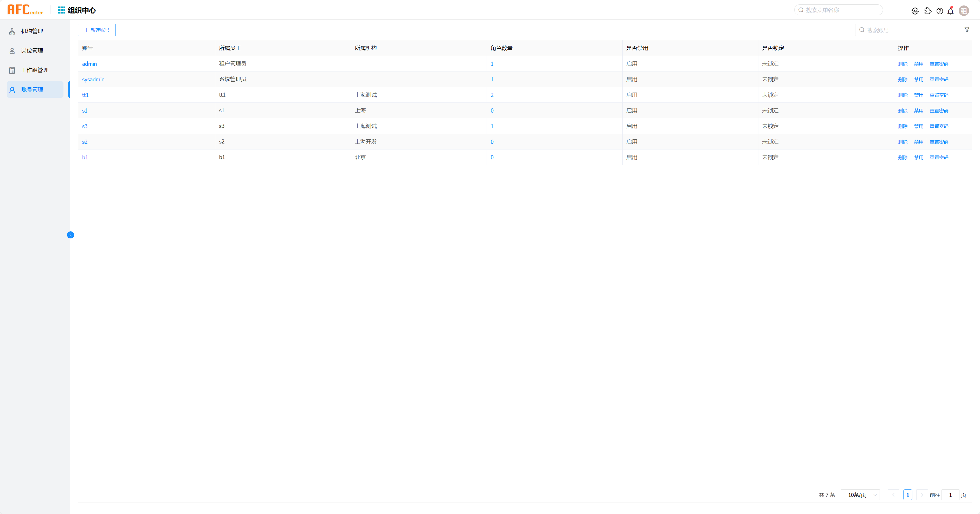This screenshot has width=980, height=514.
Task: Open the account search filter icon
Action: (x=967, y=30)
